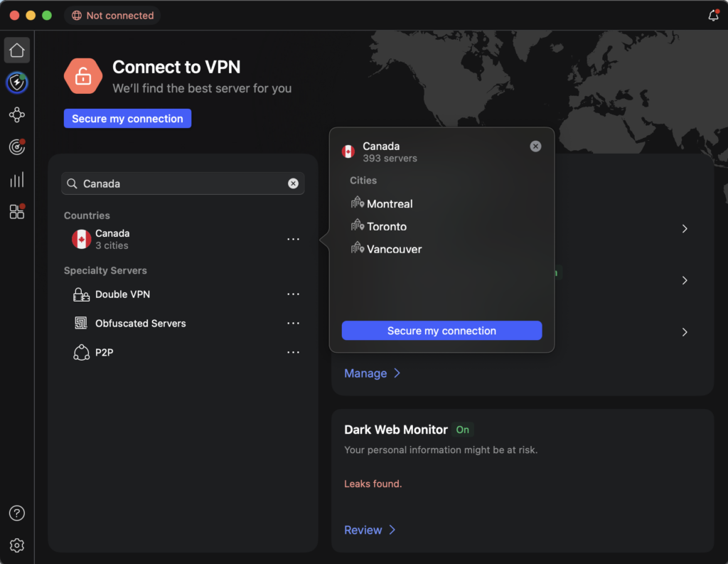The width and height of the screenshot is (728, 564).
Task: Clear the Canada search text
Action: [293, 183]
